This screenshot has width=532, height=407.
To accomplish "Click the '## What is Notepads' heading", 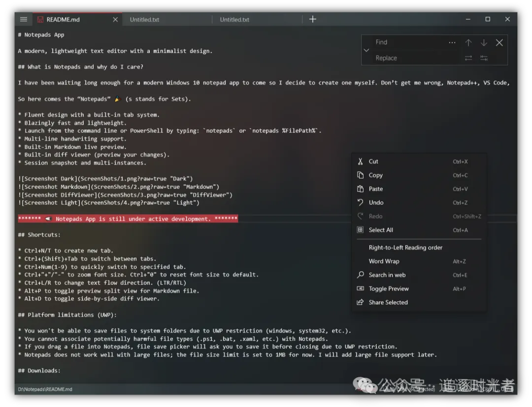I will point(80,67).
